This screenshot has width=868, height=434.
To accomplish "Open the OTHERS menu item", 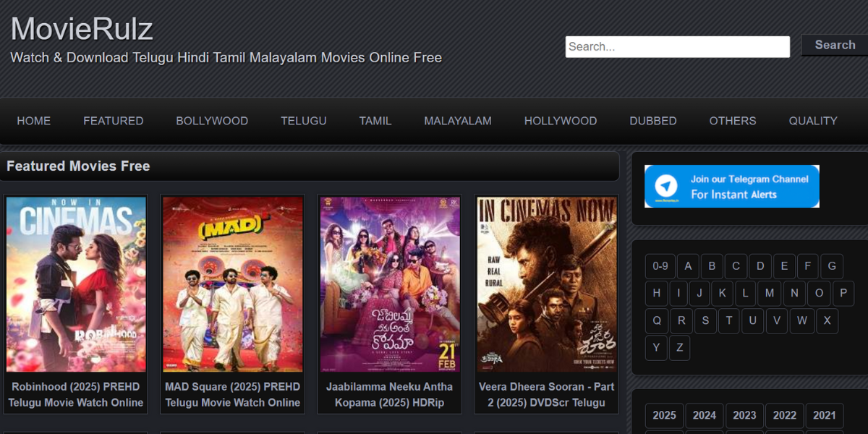I will [x=733, y=121].
